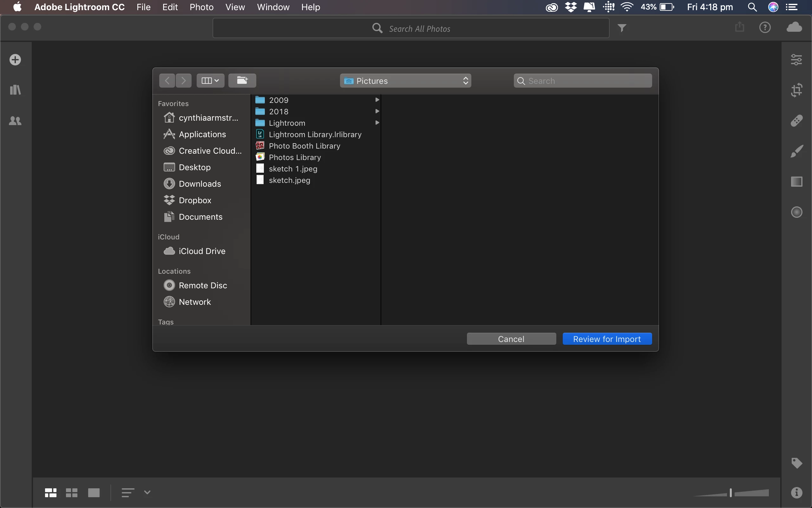Open the View menu
The width and height of the screenshot is (812, 508).
point(235,7)
